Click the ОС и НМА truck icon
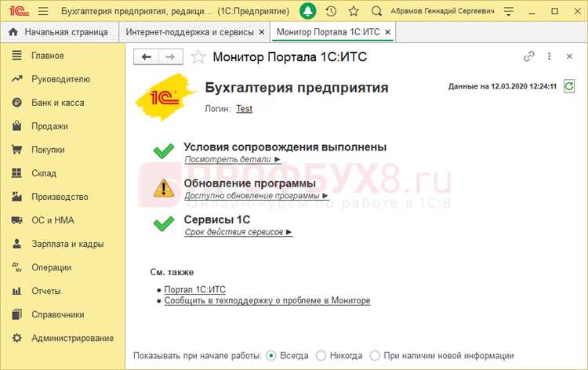The height and width of the screenshot is (370, 588). (x=16, y=220)
